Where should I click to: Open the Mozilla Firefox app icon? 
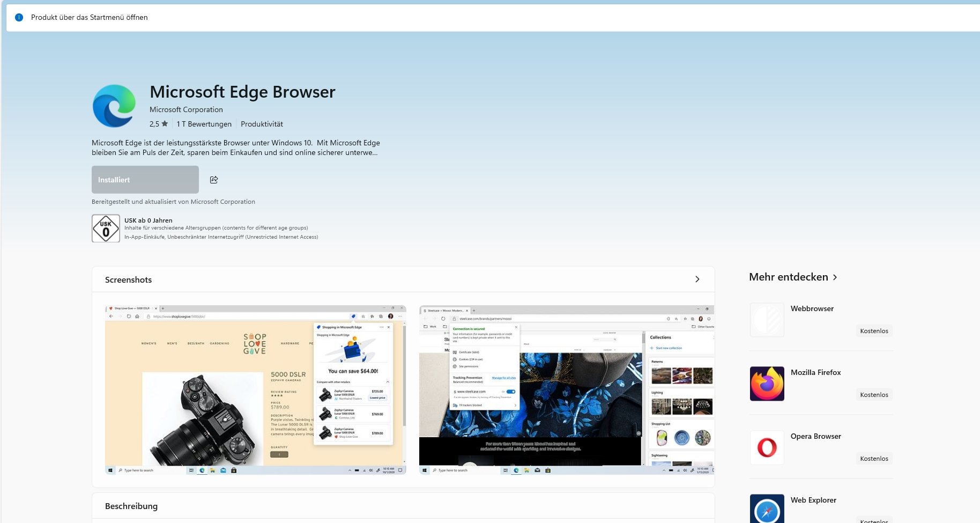coord(767,384)
